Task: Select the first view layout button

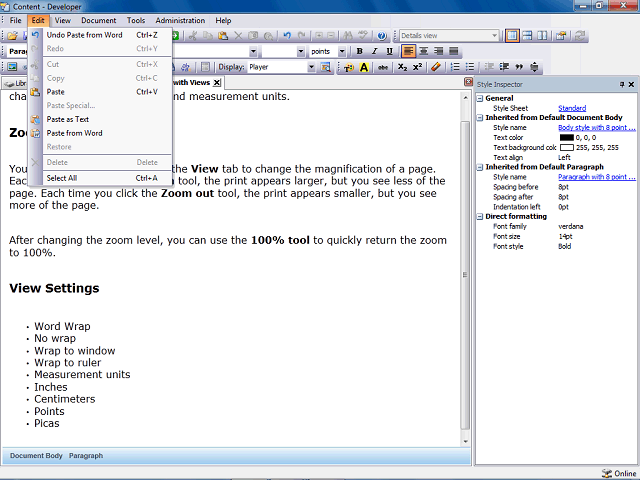Action: pos(512,36)
